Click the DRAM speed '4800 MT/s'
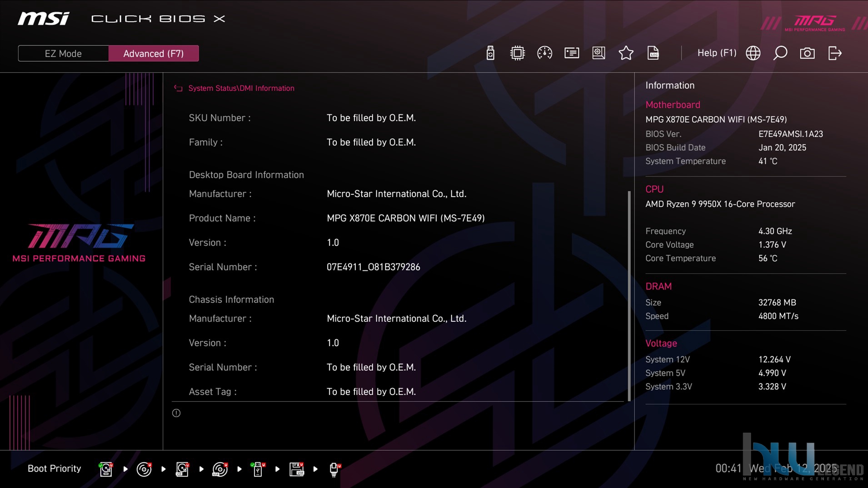This screenshot has width=868, height=488. pyautogui.click(x=778, y=316)
